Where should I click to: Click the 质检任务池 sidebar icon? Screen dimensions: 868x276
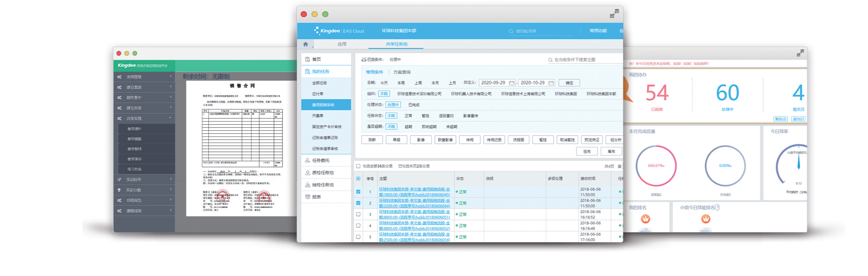pyautogui.click(x=308, y=173)
